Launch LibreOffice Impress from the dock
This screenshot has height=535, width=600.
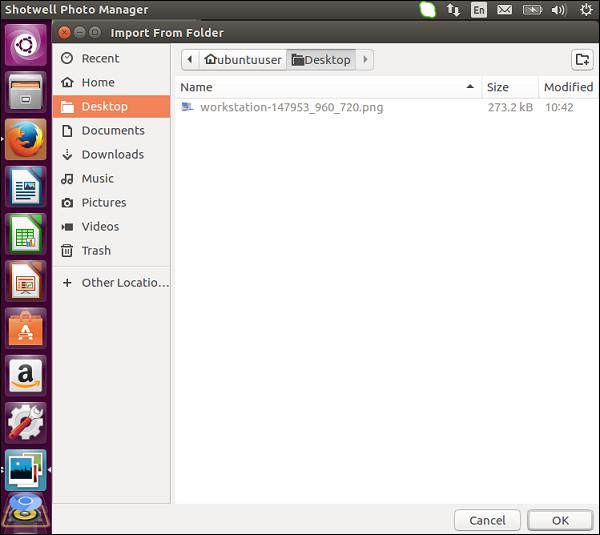[x=25, y=282]
